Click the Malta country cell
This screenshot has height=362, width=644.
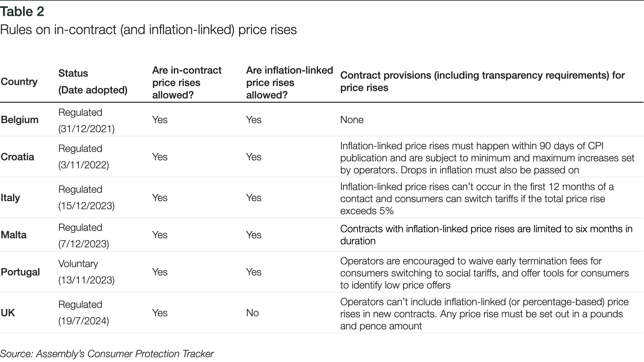tap(13, 235)
